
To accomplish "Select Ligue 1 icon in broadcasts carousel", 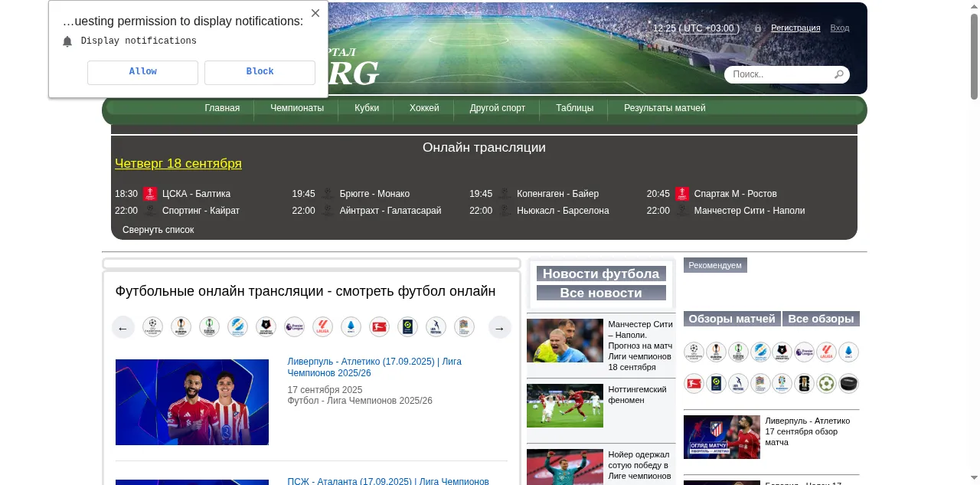I will click(x=407, y=327).
